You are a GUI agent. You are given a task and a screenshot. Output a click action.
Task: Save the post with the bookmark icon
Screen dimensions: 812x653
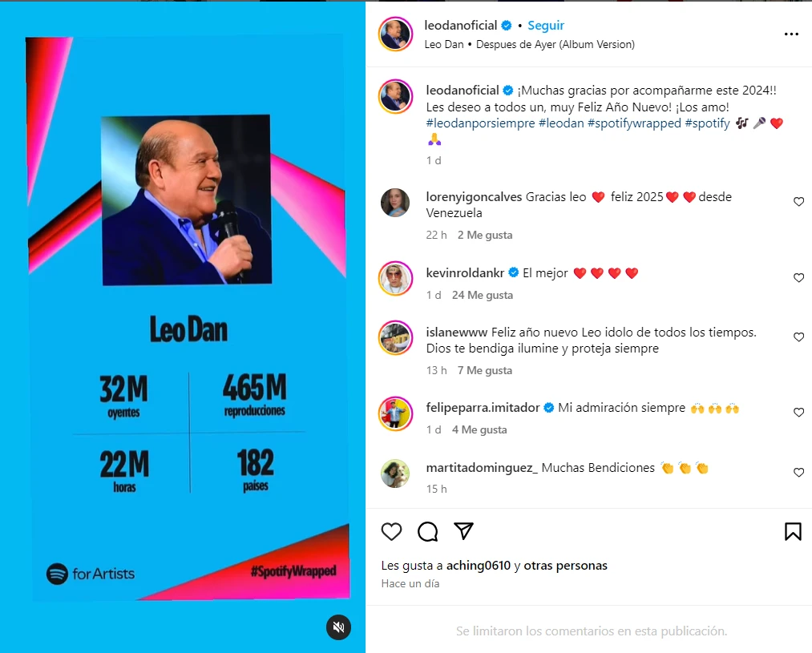[793, 531]
